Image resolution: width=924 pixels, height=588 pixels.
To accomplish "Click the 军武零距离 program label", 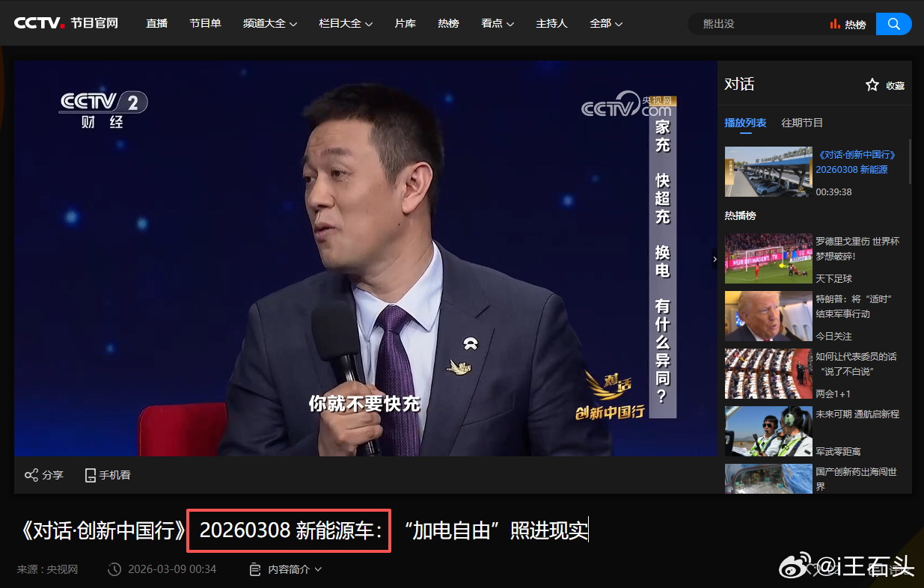I will (x=838, y=451).
